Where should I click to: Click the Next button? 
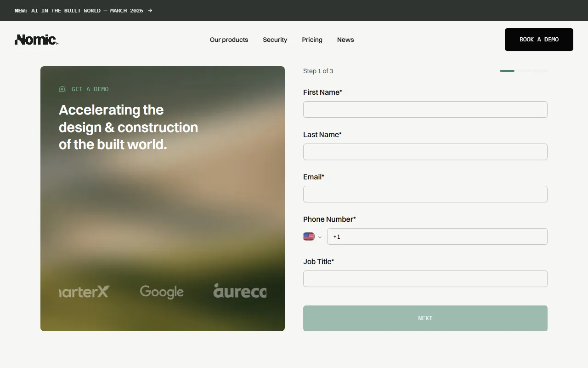425,318
